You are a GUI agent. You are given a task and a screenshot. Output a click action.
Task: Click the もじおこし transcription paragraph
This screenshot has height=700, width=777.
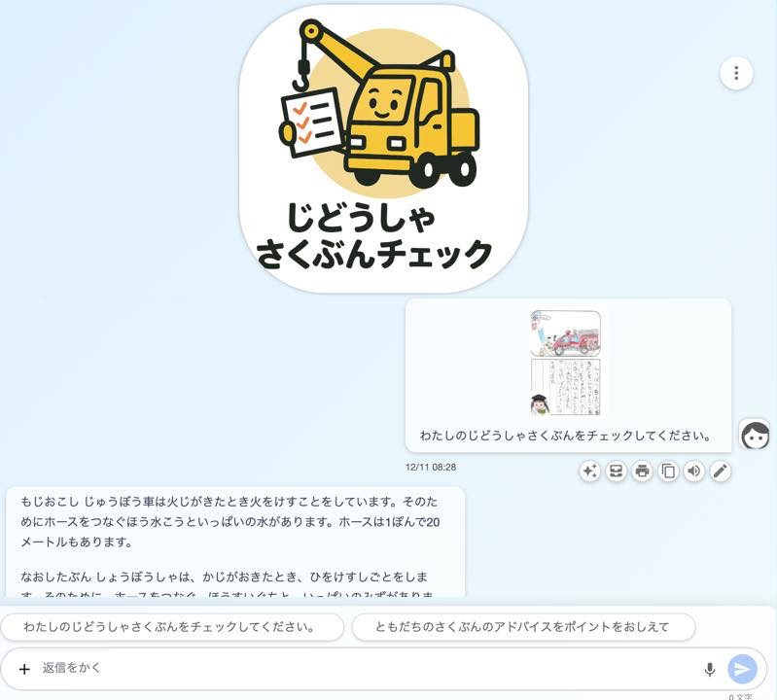click(230, 522)
